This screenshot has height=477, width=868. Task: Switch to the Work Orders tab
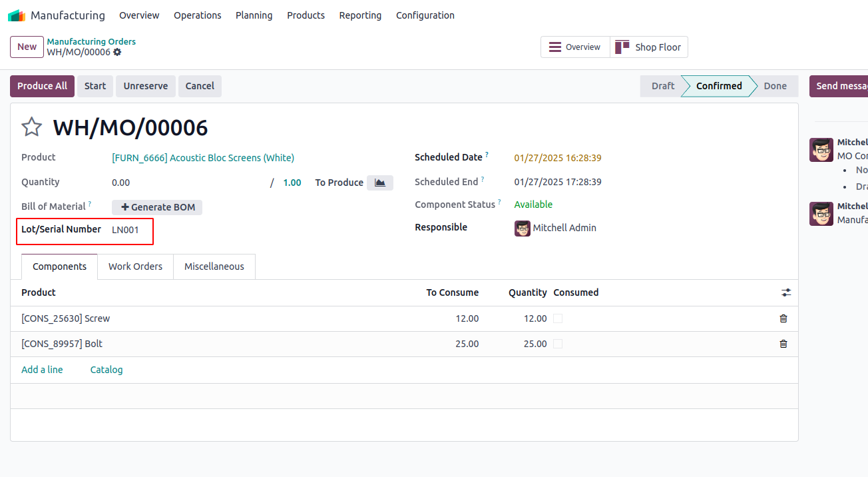tap(135, 266)
